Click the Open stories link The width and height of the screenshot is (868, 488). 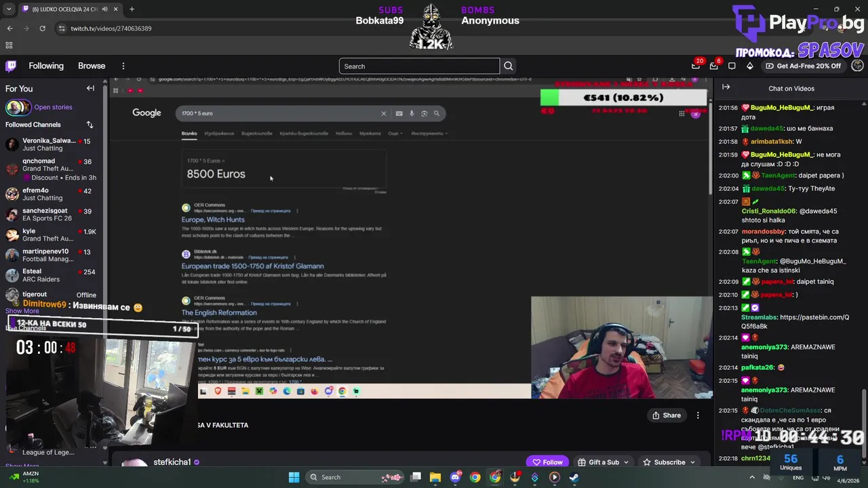(53, 107)
